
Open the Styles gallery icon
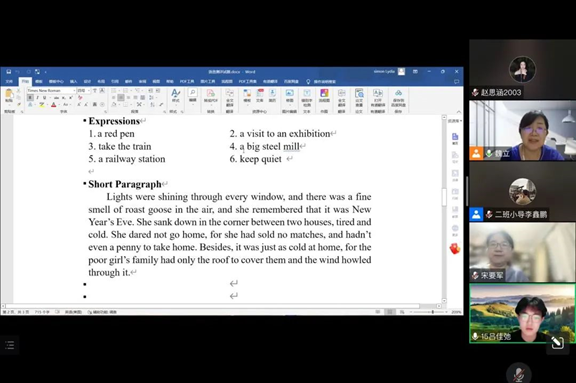176,95
